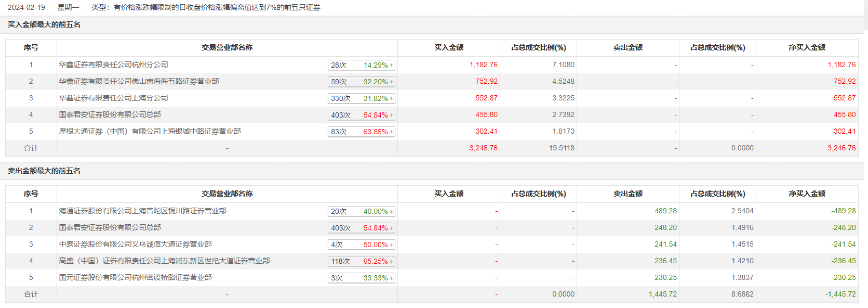Expand the 4次 50.00% stats box

362,245
